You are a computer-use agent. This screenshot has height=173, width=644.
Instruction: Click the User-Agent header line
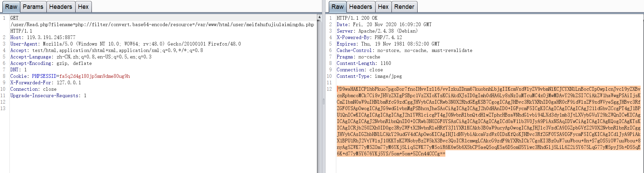point(125,44)
